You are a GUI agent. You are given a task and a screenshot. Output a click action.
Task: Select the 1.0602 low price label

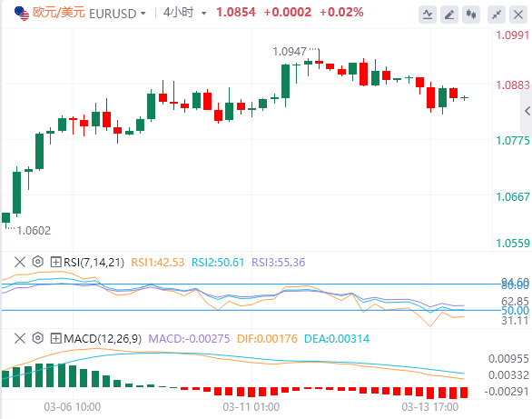click(34, 231)
